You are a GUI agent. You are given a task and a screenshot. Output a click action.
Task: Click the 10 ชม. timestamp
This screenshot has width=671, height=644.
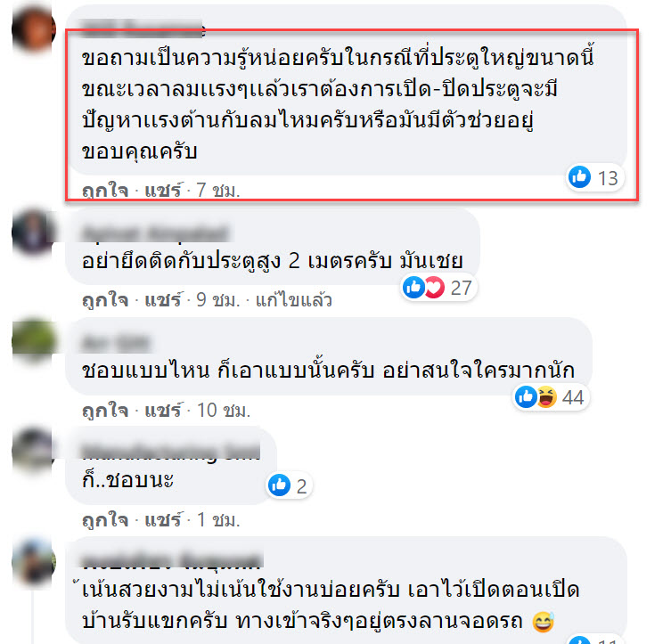pos(224,411)
